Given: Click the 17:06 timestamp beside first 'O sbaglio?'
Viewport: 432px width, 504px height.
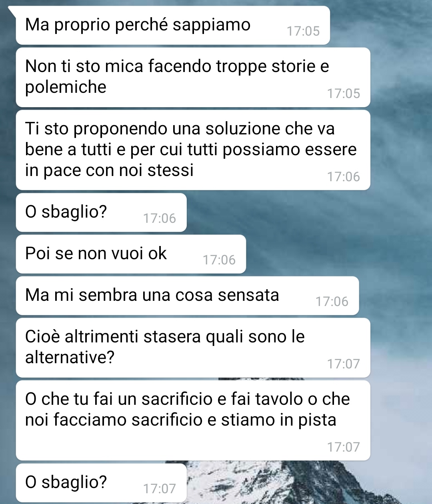Looking at the screenshot, I should pos(160,218).
